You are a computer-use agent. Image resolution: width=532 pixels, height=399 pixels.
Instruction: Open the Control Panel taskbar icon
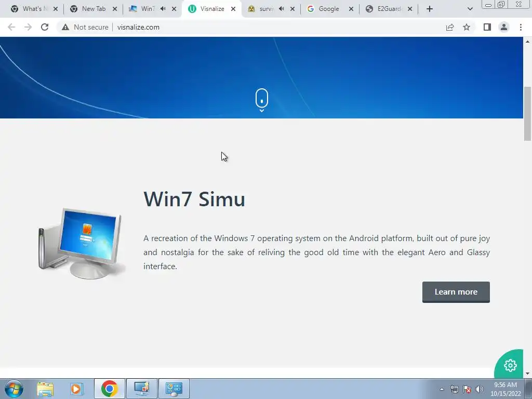click(x=174, y=389)
